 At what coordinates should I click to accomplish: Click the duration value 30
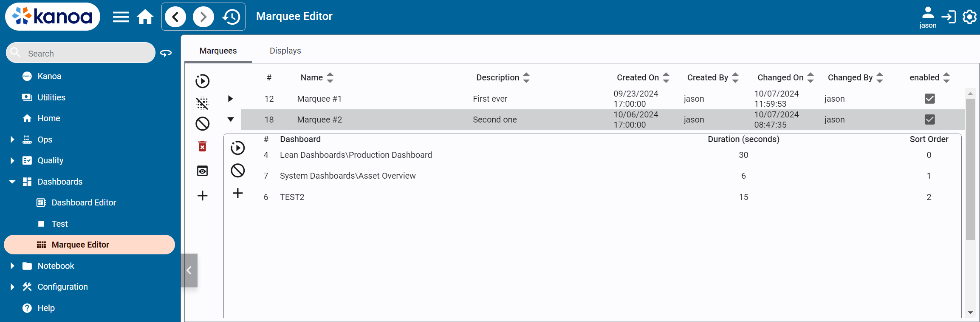pos(743,155)
